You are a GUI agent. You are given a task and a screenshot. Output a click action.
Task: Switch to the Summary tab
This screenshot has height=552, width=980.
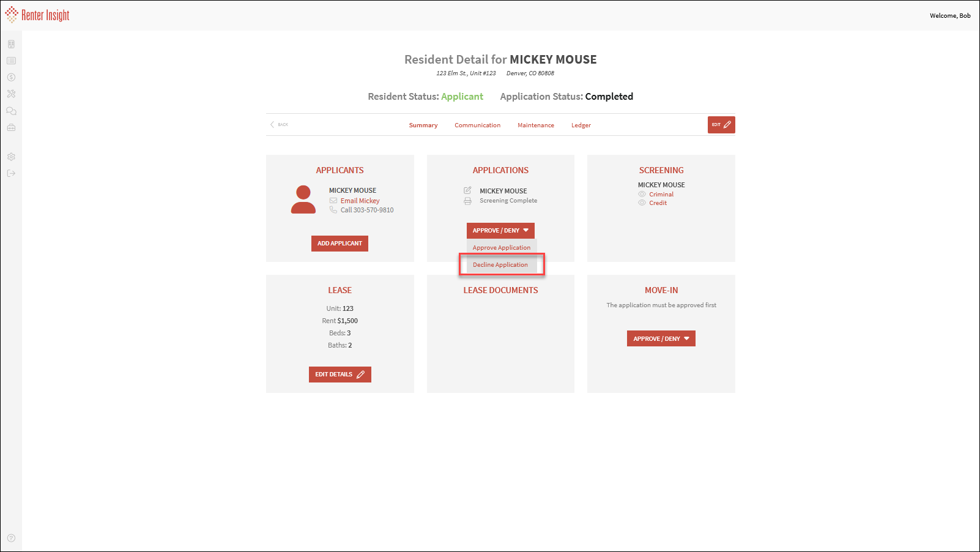(423, 125)
